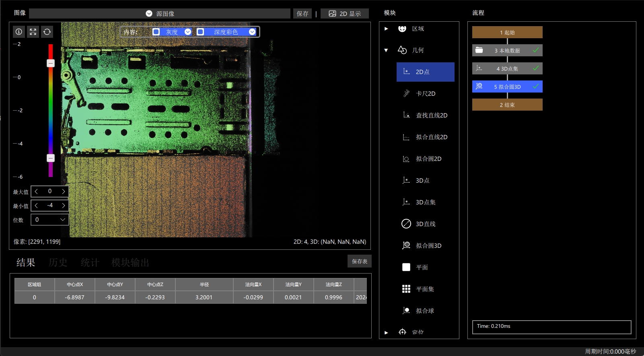The image size is (644, 356).
Task: Collapse the 几何 module group
Action: click(386, 50)
